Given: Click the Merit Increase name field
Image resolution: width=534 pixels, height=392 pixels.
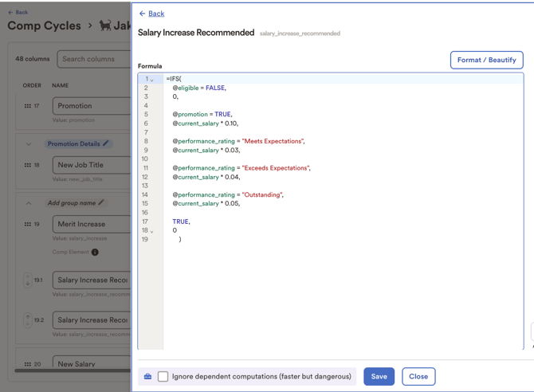Looking at the screenshot, I should pos(92,224).
